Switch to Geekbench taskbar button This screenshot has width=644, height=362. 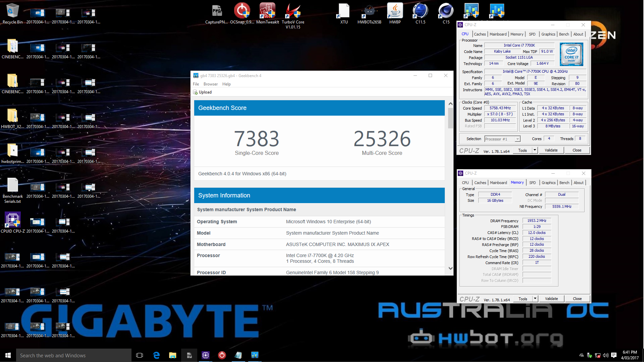pos(255,355)
